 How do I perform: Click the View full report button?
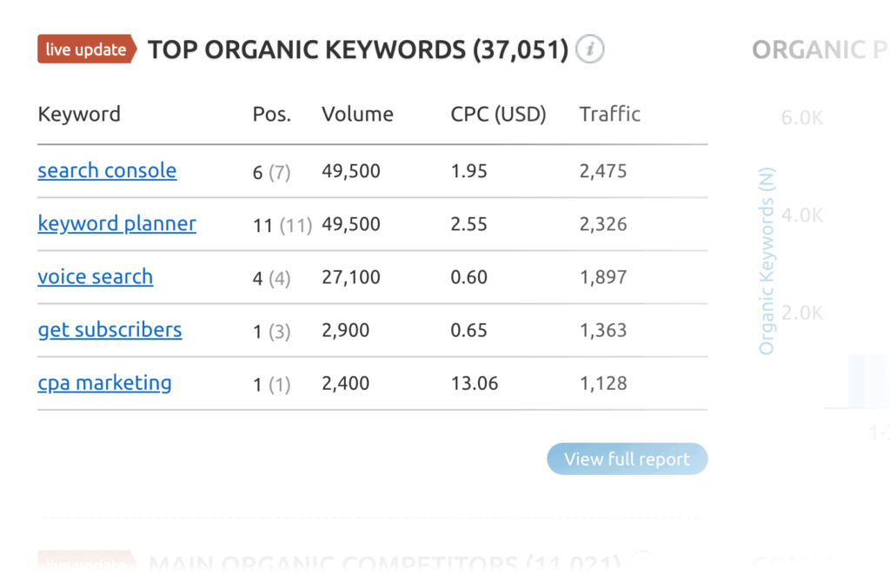(627, 459)
